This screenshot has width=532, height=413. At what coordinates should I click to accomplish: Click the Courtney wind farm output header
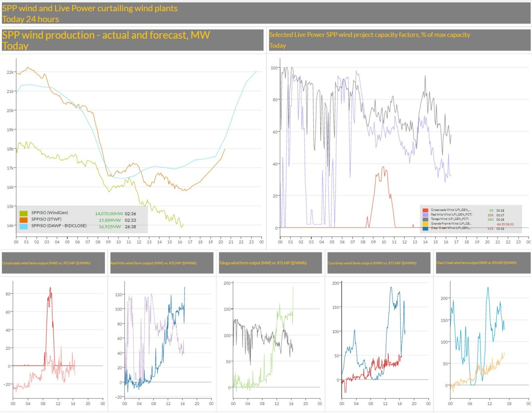[x=372, y=263]
